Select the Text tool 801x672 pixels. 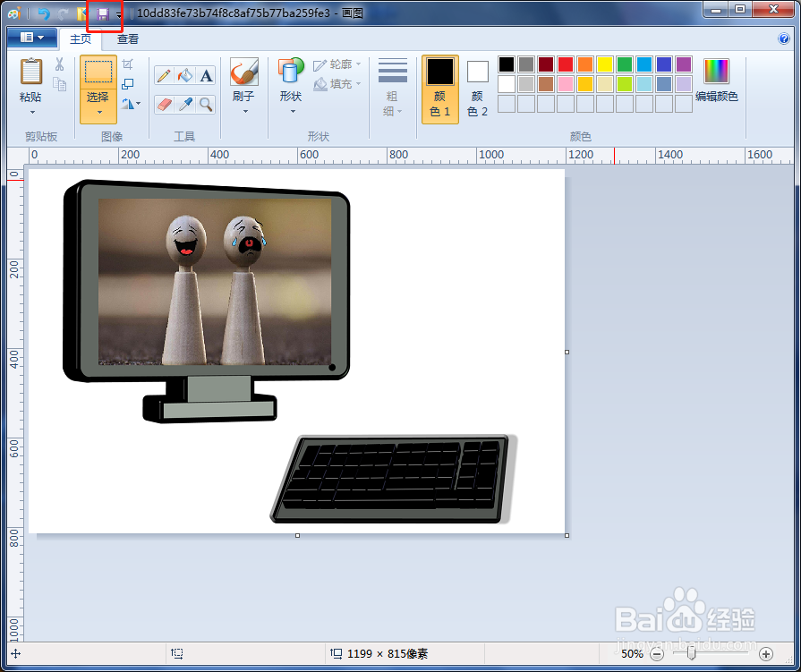(x=206, y=75)
